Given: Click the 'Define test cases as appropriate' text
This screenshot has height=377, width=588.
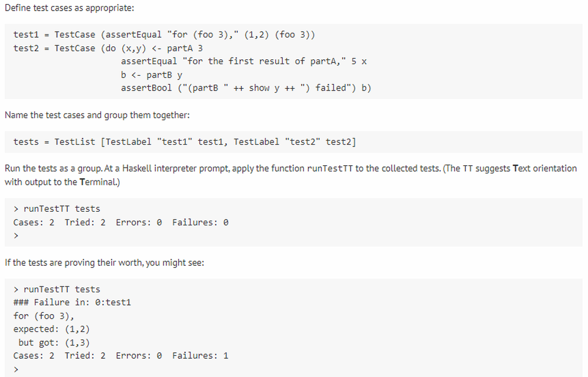Looking at the screenshot, I should [69, 8].
